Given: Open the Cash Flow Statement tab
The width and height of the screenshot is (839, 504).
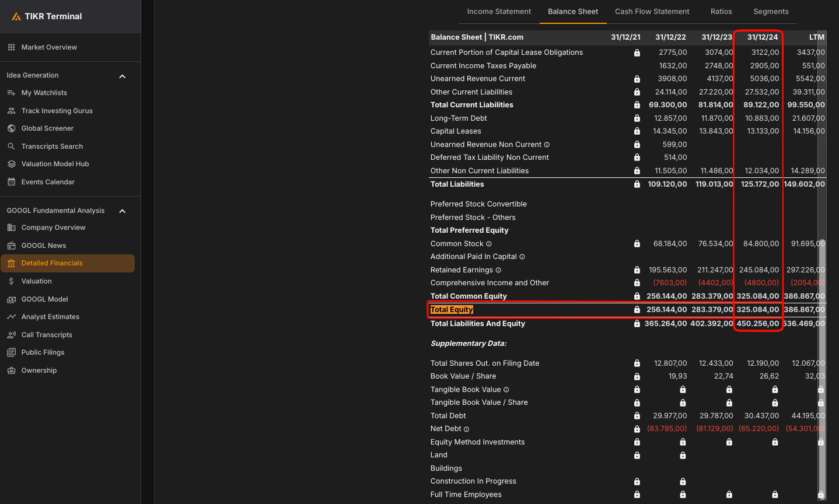Looking at the screenshot, I should point(652,12).
